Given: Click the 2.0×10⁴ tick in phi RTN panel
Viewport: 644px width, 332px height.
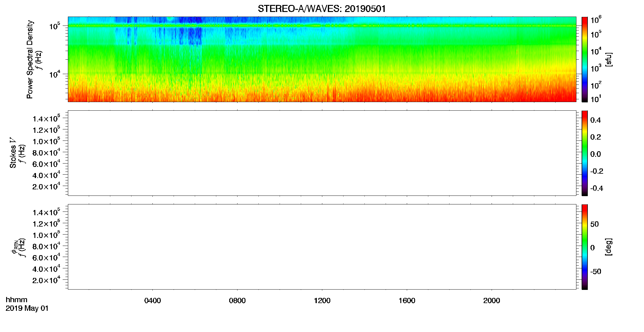Looking at the screenshot, I should (46, 280).
